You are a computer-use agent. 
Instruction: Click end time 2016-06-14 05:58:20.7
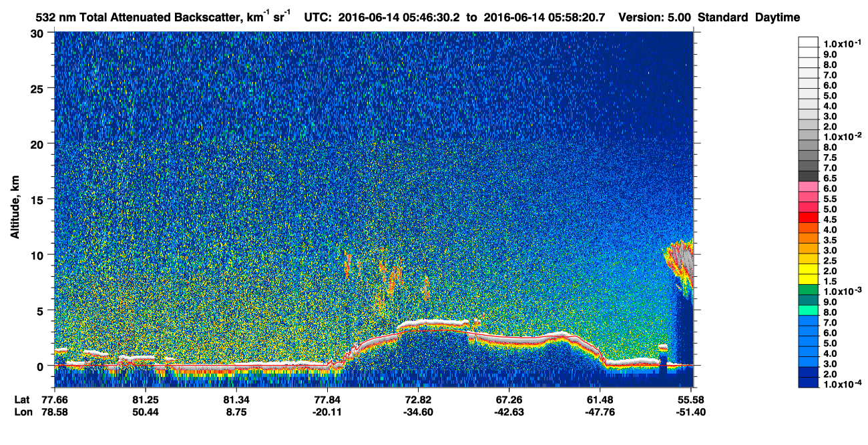(x=544, y=17)
